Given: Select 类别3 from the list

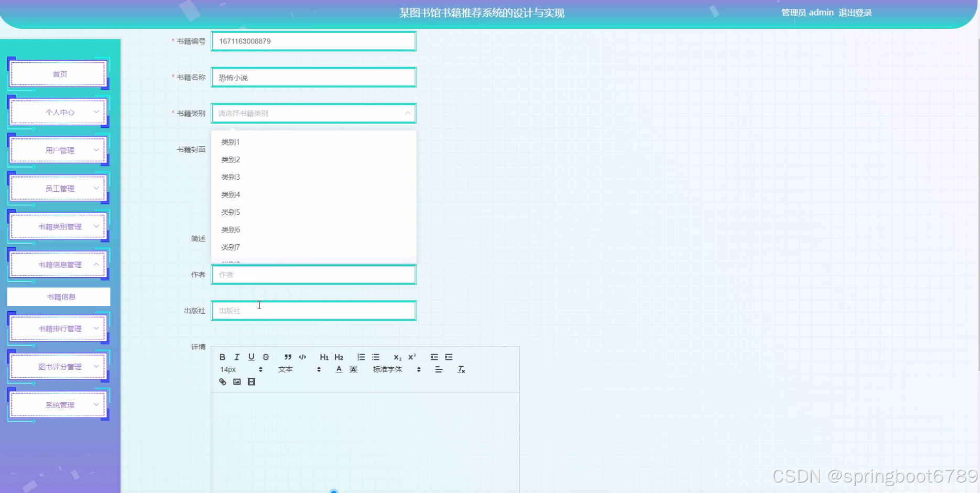Looking at the screenshot, I should point(313,177).
